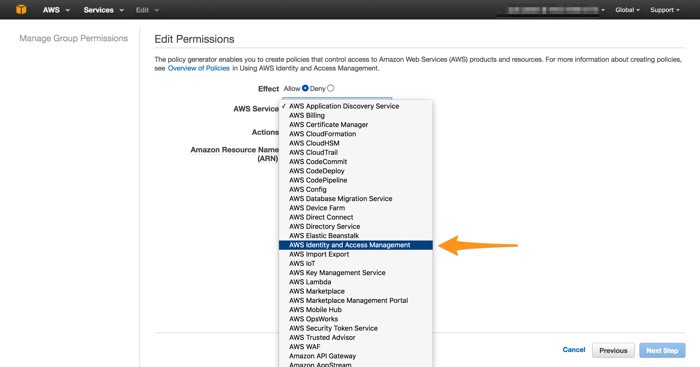Open the Global region dropdown
This screenshot has height=367, width=700.
627,10
